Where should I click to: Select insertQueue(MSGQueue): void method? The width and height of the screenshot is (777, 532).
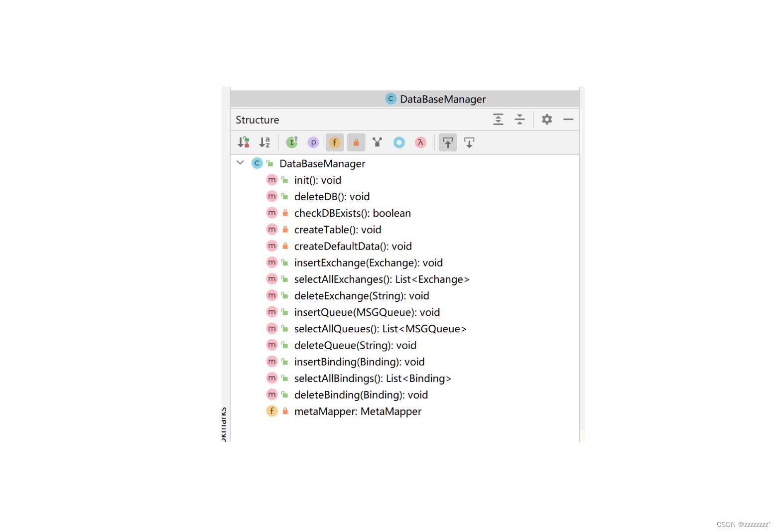(367, 312)
